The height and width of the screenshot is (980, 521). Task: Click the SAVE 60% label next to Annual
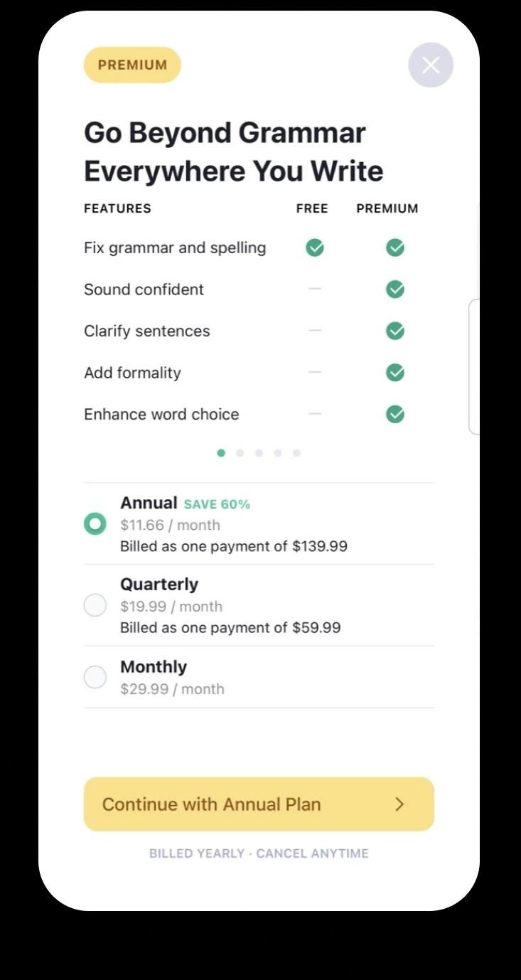pos(217,504)
